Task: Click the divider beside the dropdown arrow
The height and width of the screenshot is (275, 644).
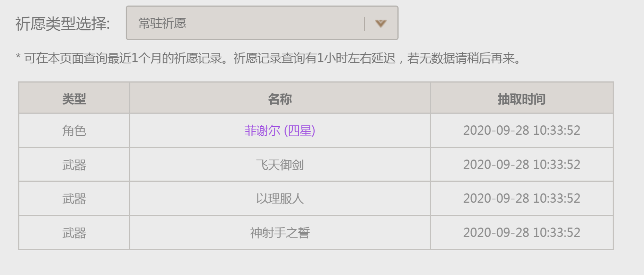Action: click(364, 24)
